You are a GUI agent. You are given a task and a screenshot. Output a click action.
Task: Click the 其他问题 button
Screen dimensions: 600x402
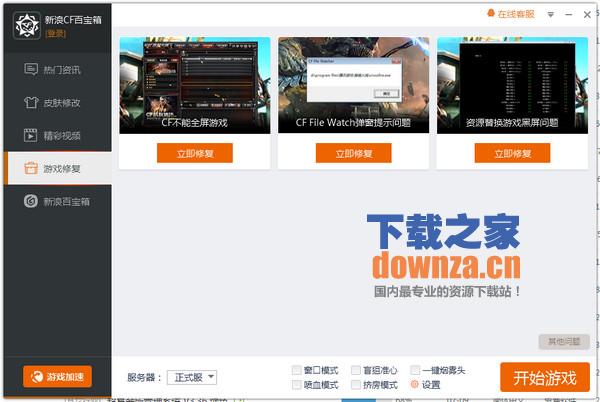[564, 341]
